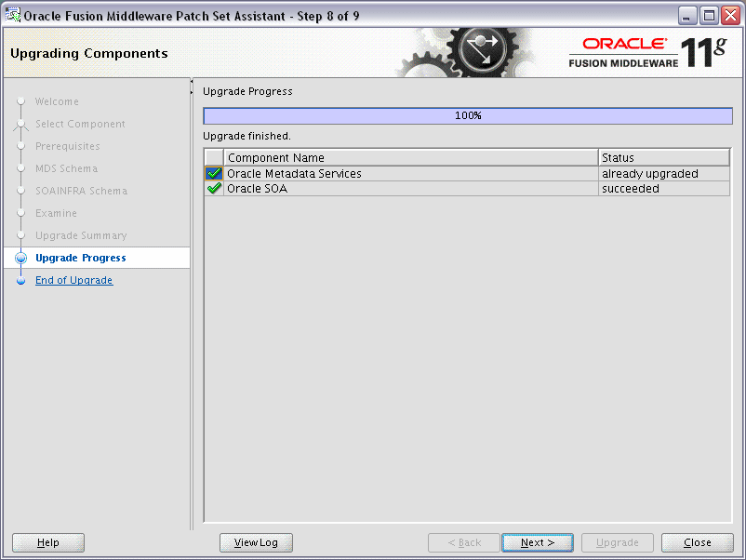
Task: Click the Upgrade Progress step bullet icon
Action: (x=21, y=258)
